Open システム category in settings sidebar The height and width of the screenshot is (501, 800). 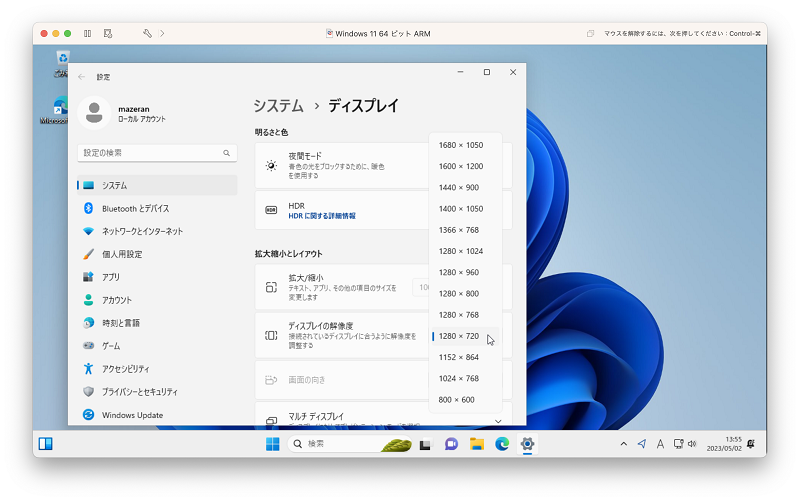click(157, 185)
